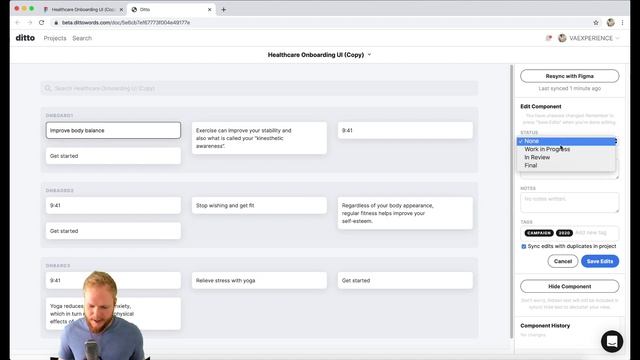Select Get started card next to Relieve stress
The width and height of the screenshot is (640, 360).
coord(405,280)
